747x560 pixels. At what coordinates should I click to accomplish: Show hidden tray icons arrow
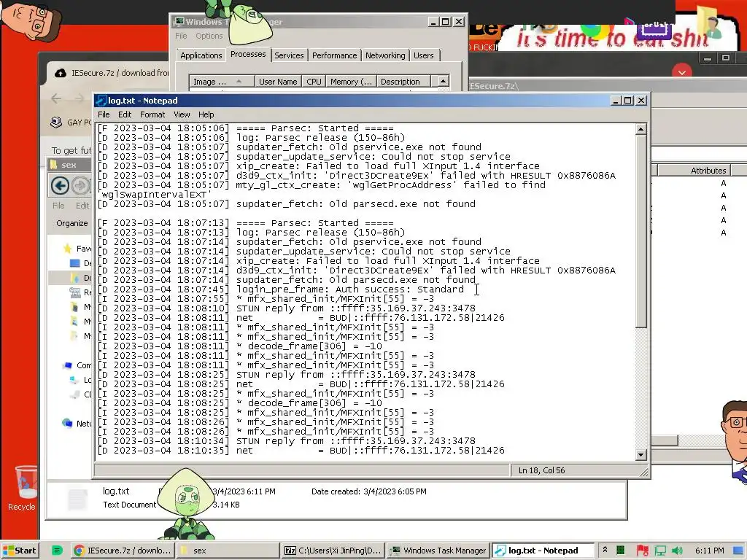click(605, 550)
